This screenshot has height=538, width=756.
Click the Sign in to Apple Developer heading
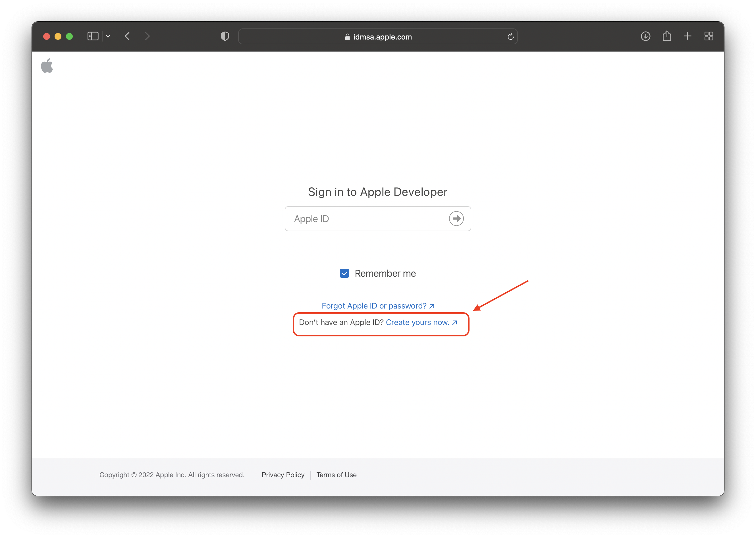coord(377,192)
